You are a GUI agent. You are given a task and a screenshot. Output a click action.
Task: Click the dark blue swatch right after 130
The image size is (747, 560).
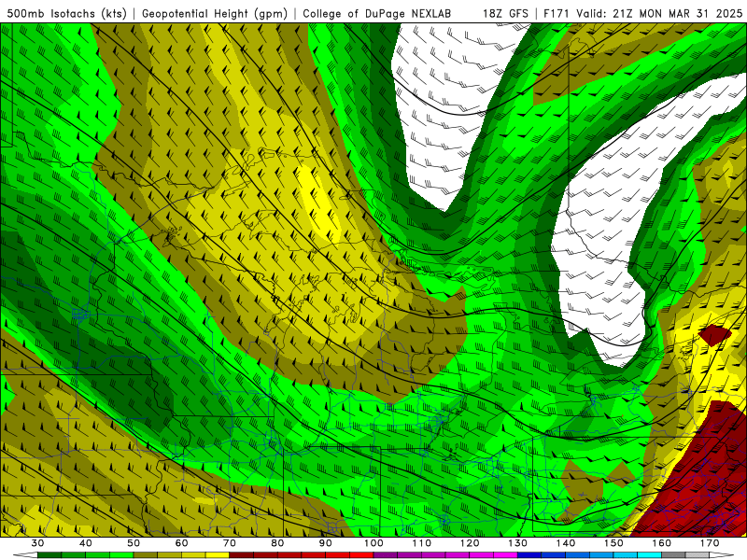[529, 555]
